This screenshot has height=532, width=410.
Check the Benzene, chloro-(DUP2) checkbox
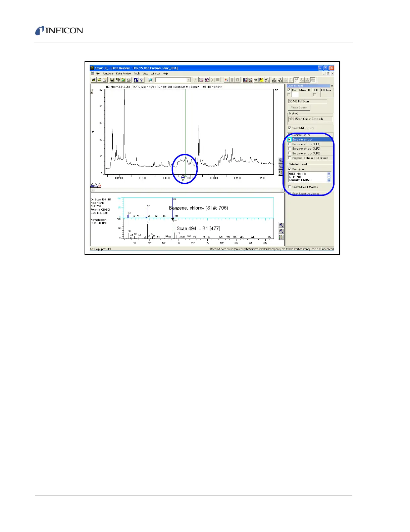(x=289, y=149)
